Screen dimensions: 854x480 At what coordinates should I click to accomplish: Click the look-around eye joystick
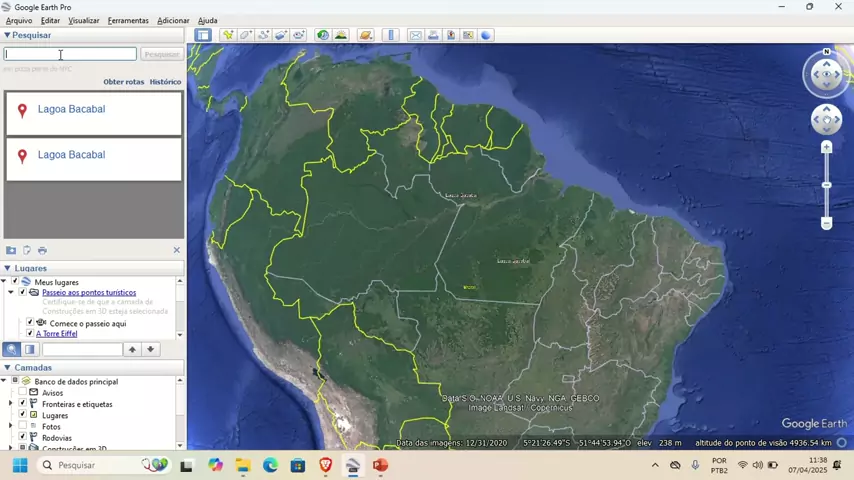tap(827, 75)
